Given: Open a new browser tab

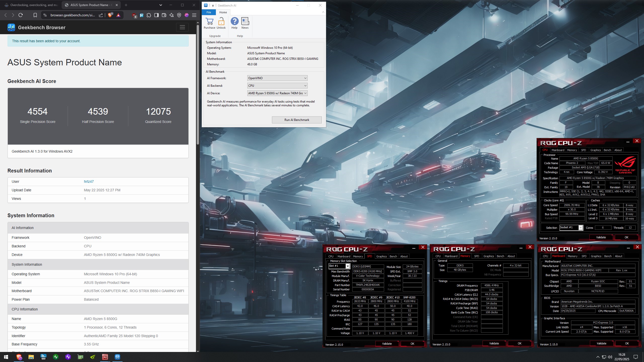Looking at the screenshot, I should pyautogui.click(x=126, y=5).
